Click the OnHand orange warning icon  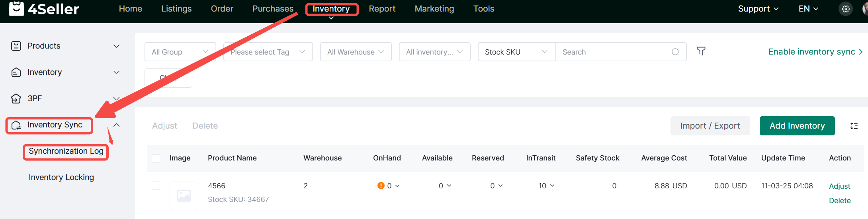(x=381, y=186)
